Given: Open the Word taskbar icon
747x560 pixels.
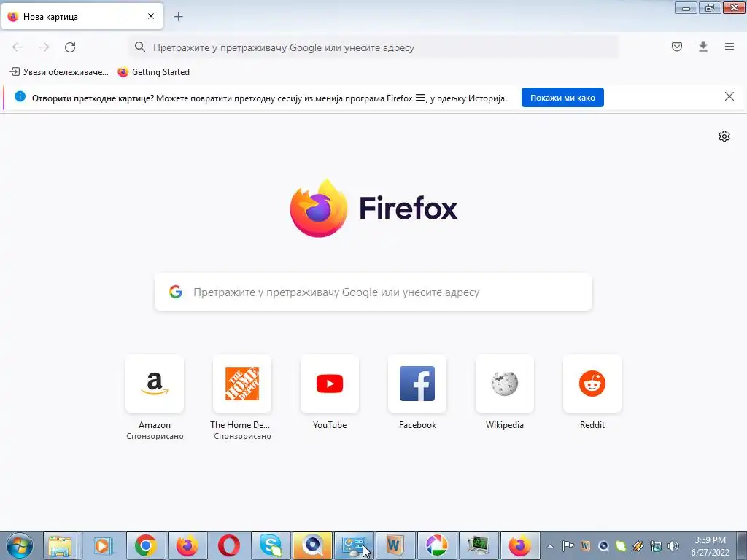Looking at the screenshot, I should pyautogui.click(x=395, y=545).
